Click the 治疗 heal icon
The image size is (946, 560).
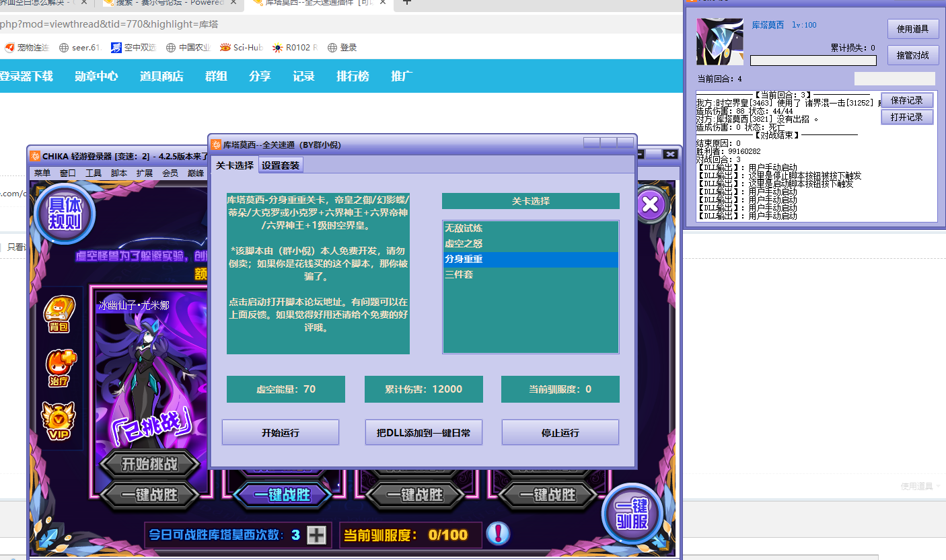pyautogui.click(x=60, y=367)
